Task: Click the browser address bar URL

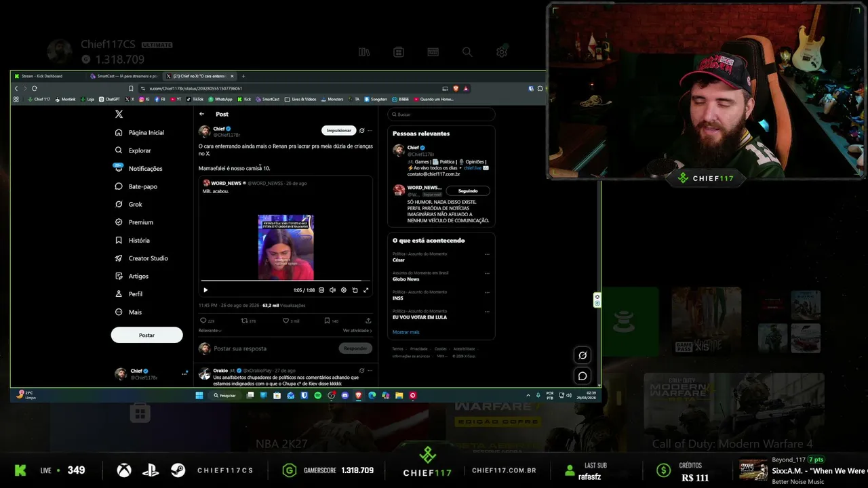Action: (x=196, y=88)
